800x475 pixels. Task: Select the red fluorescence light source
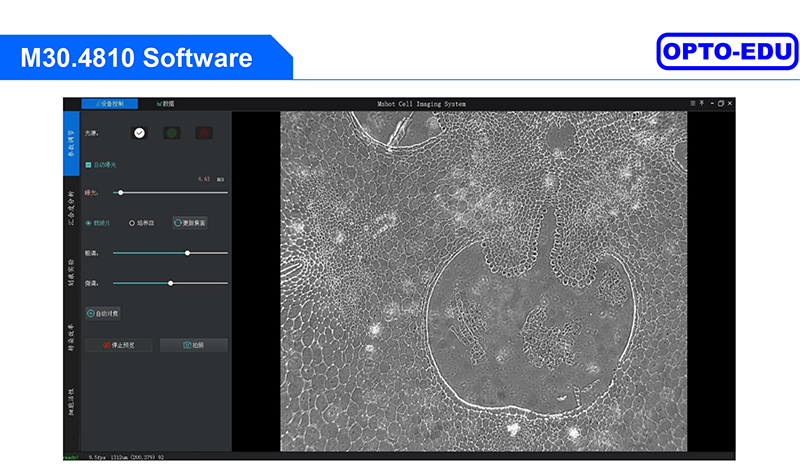pyautogui.click(x=204, y=133)
